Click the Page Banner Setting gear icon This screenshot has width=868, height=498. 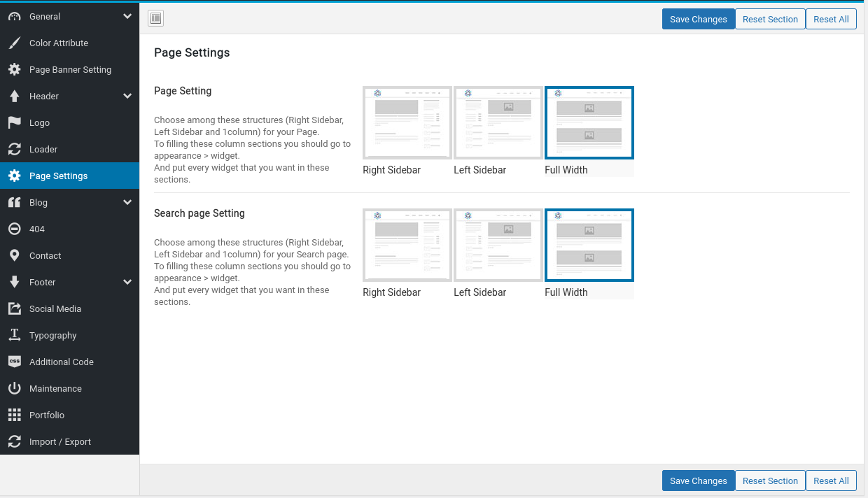point(14,69)
